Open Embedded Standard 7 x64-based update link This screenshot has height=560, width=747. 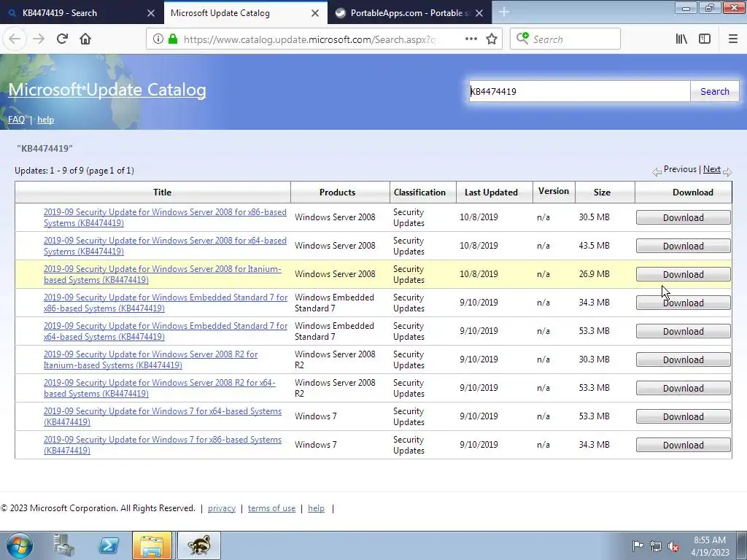pos(166,332)
